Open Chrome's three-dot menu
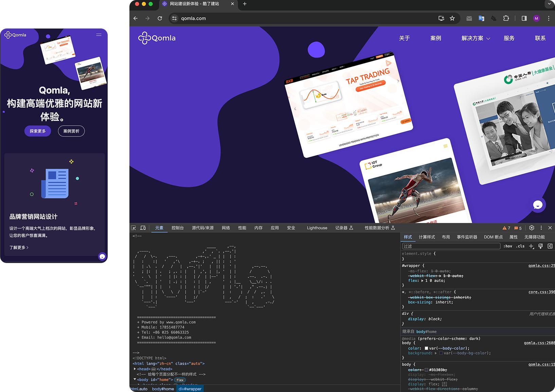Image resolution: width=555 pixels, height=392 pixels. tap(549, 18)
